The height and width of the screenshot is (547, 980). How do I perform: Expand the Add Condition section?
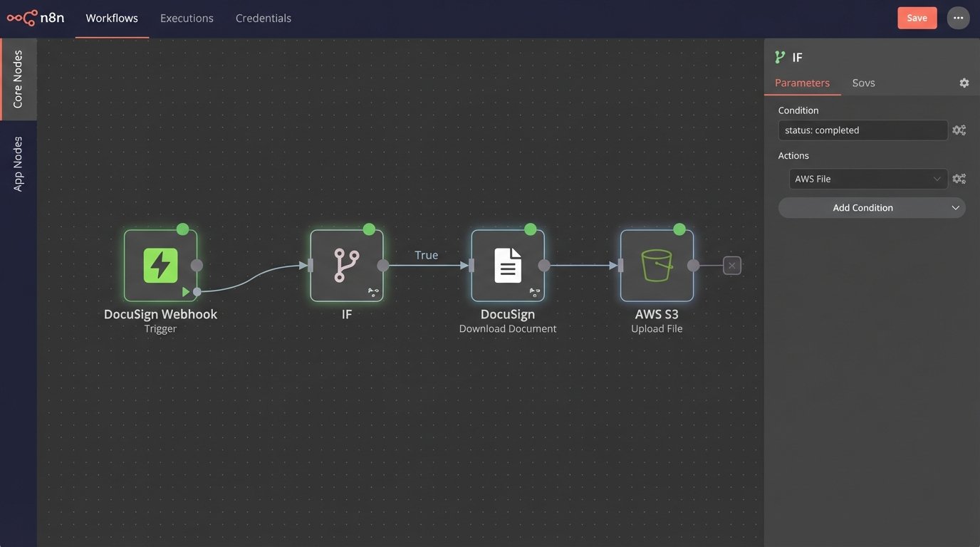[870, 207]
